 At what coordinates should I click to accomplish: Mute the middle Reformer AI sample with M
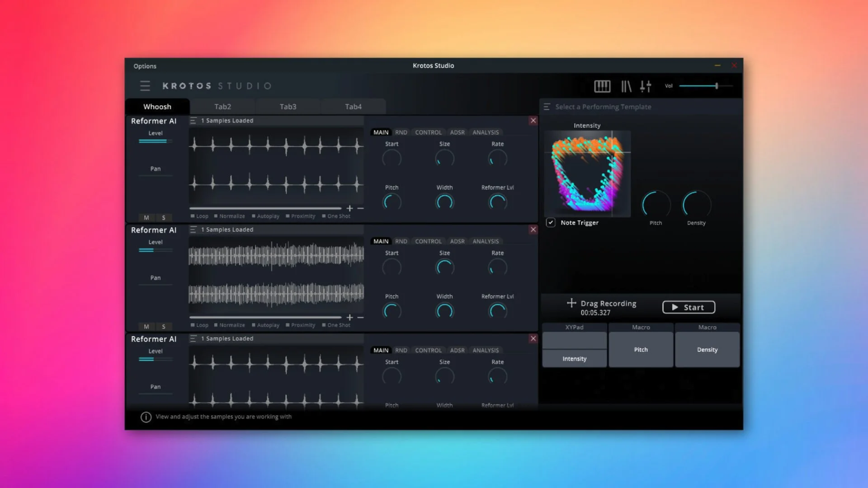146,326
